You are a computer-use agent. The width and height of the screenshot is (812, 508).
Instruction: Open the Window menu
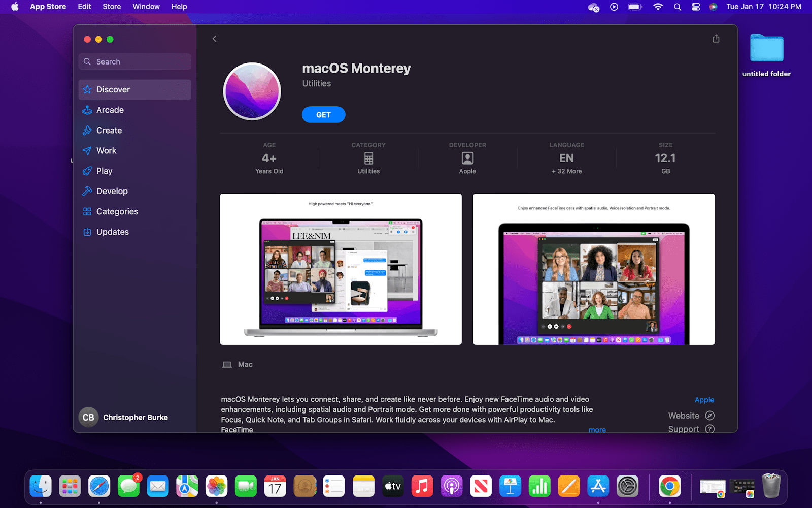pos(146,7)
